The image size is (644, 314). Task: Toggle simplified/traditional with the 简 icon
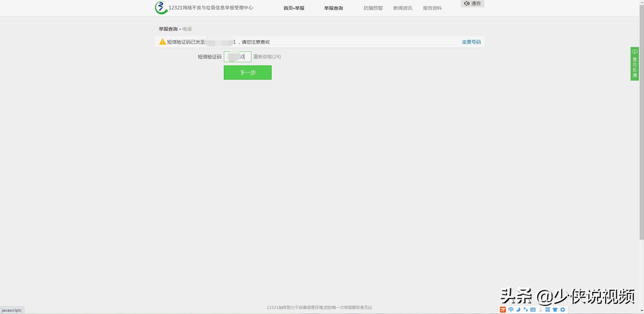pyautogui.click(x=548, y=310)
